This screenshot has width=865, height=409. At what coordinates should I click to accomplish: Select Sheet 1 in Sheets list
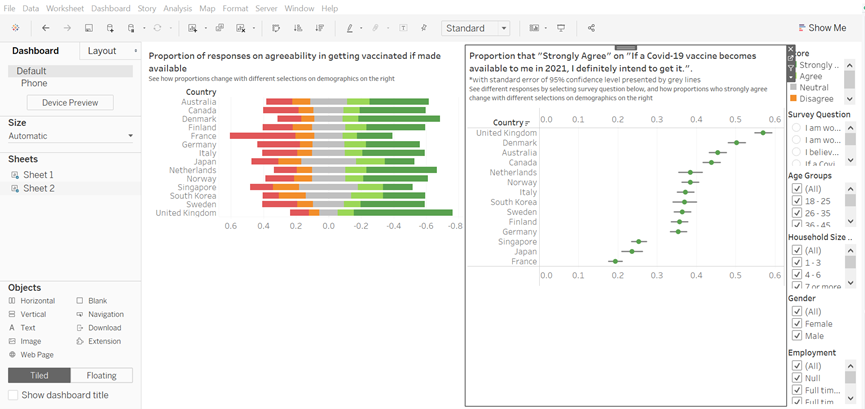click(x=38, y=175)
